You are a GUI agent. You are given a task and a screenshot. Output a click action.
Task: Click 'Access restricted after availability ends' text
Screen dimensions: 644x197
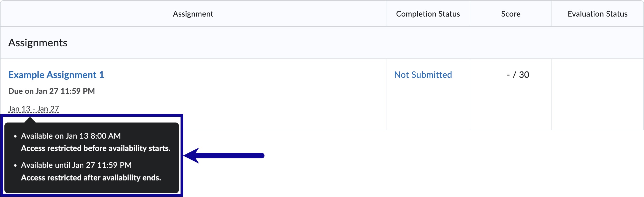tap(91, 178)
